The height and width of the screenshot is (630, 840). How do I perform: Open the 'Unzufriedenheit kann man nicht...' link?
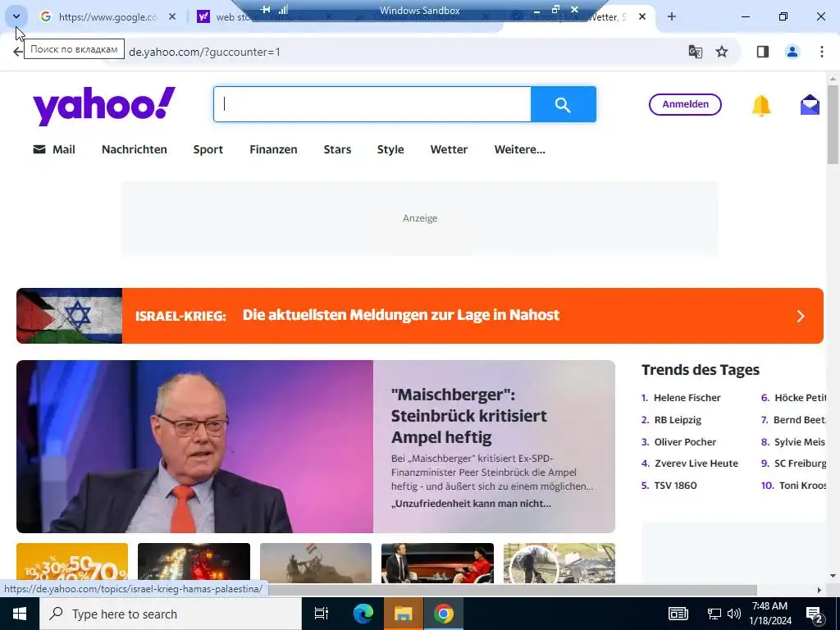pos(471,504)
